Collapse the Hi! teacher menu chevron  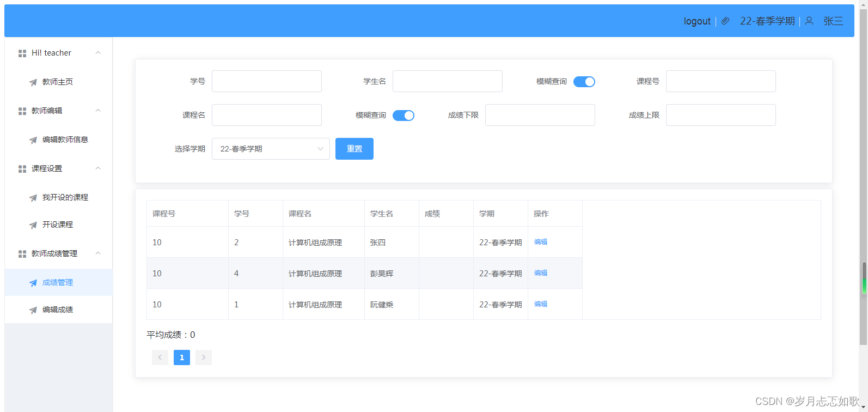pyautogui.click(x=98, y=53)
